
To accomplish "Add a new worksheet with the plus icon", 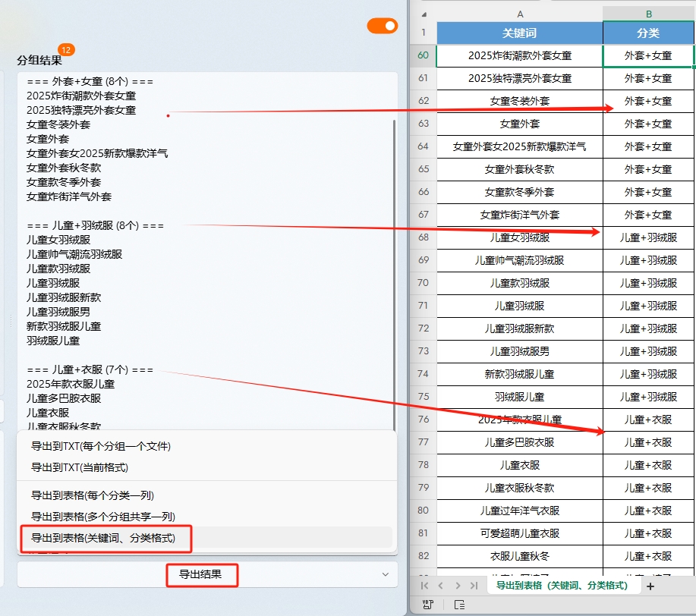I will (x=650, y=586).
